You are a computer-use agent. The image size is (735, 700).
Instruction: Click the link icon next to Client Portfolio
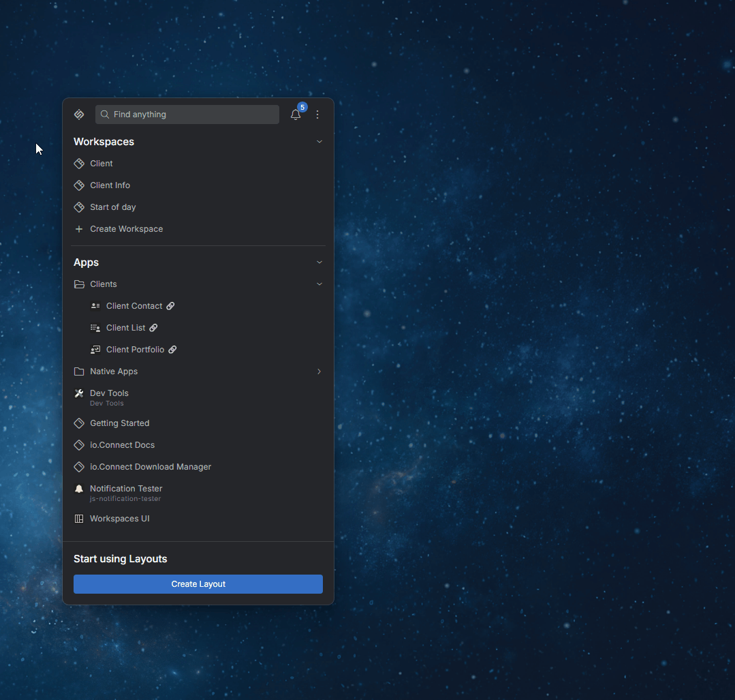coord(172,350)
